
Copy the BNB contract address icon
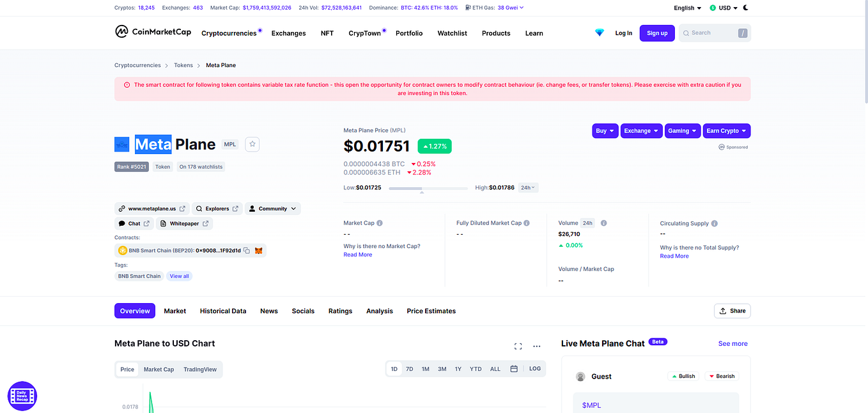247,251
